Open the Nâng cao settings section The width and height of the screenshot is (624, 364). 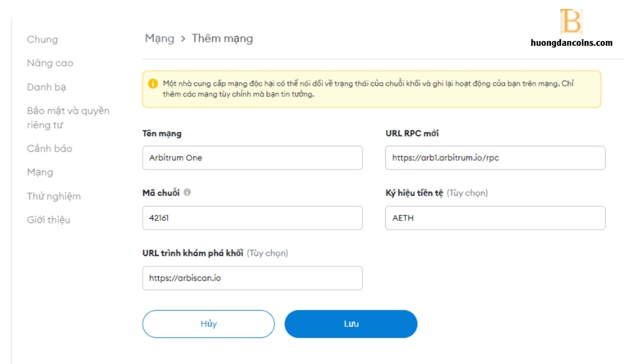coord(50,63)
